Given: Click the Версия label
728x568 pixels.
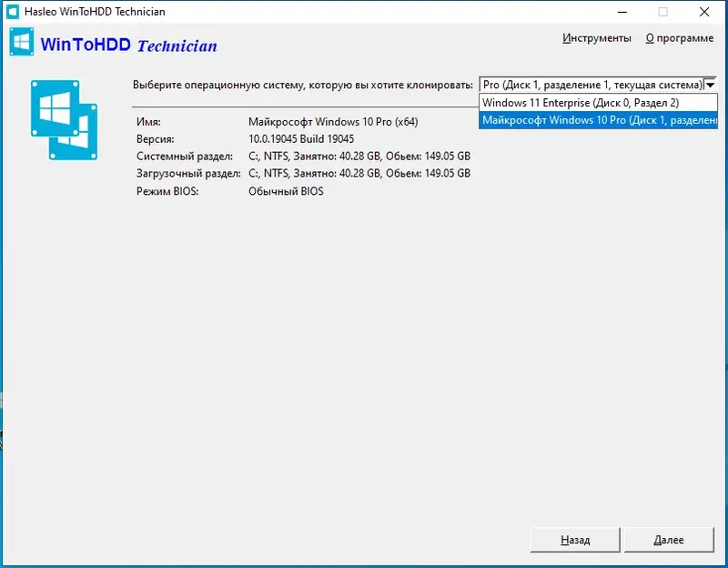Looking at the screenshot, I should 155,139.
